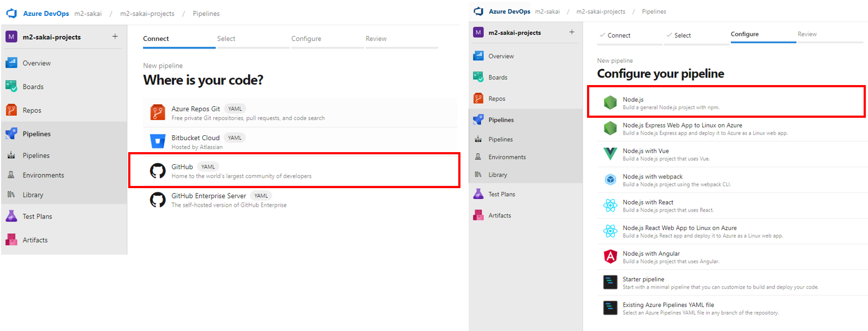The width and height of the screenshot is (868, 331).
Task: Open m2-sakai breadcrumb in right window
Action: pos(547,11)
